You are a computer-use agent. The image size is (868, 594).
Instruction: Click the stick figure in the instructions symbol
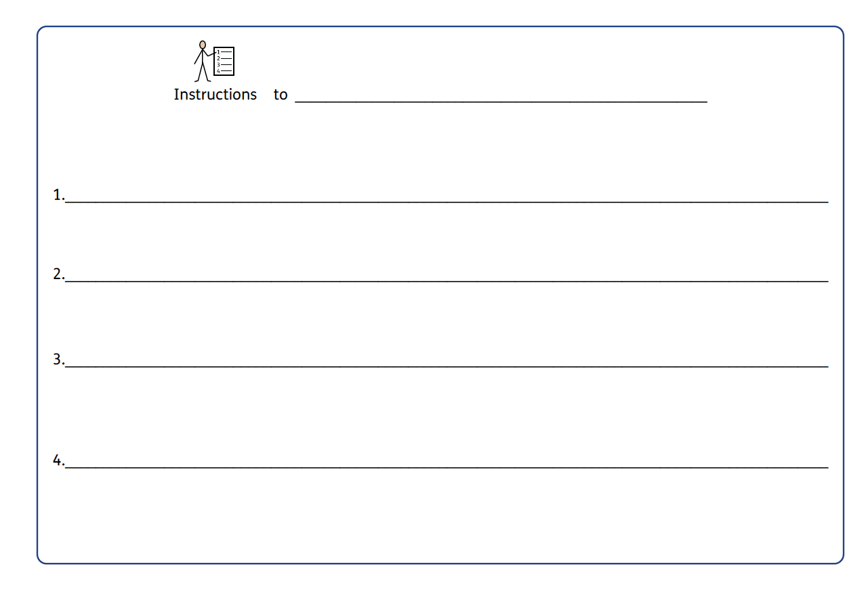click(203, 61)
